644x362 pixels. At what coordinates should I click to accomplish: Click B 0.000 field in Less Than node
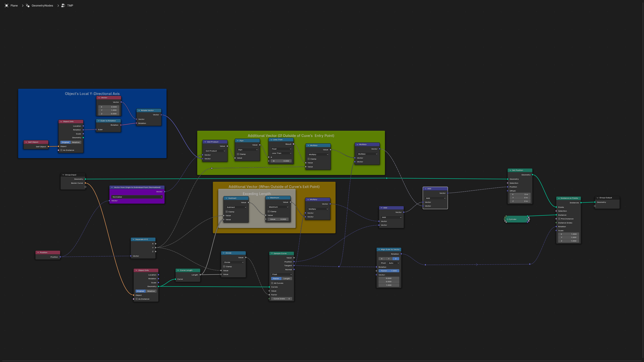point(281,161)
